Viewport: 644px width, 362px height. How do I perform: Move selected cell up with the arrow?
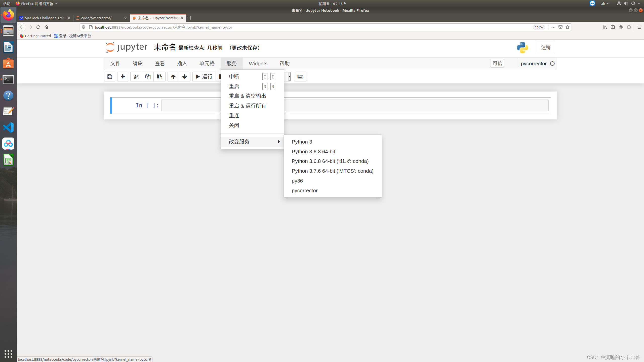tap(173, 77)
